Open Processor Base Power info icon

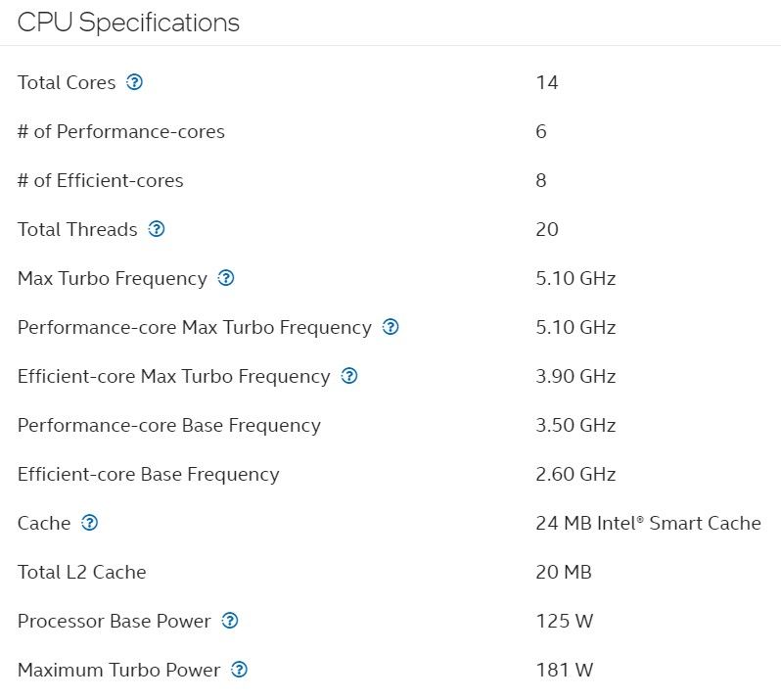(230, 621)
